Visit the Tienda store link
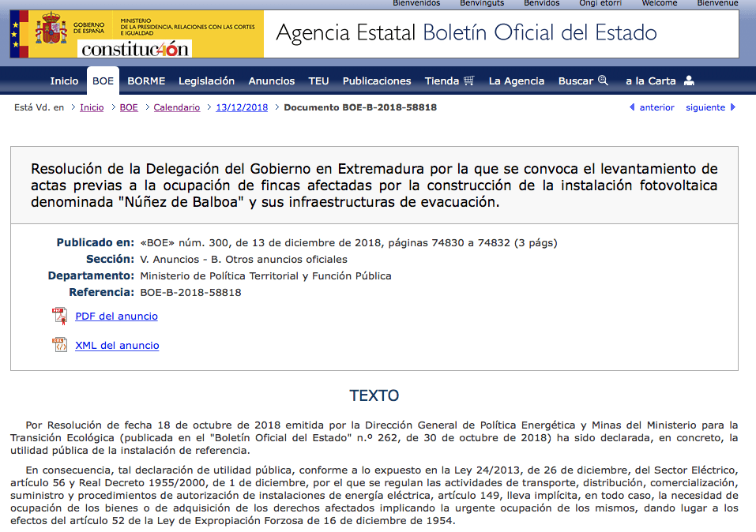Image resolution: width=756 pixels, height=532 pixels. [x=442, y=81]
